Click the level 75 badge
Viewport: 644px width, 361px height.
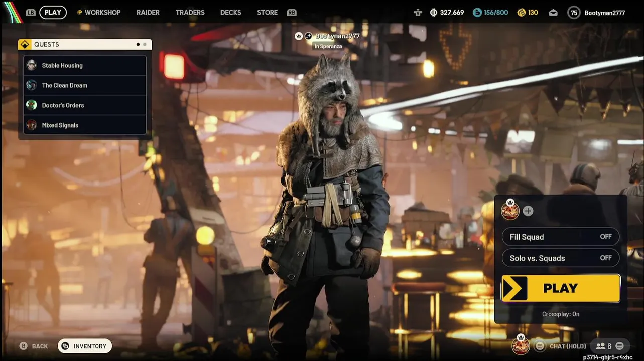[574, 13]
